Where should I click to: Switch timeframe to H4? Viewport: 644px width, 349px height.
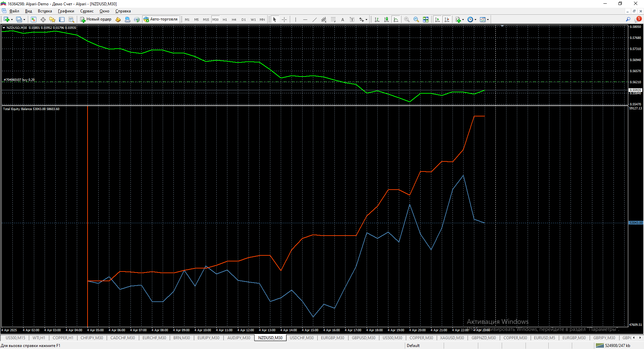point(234,19)
